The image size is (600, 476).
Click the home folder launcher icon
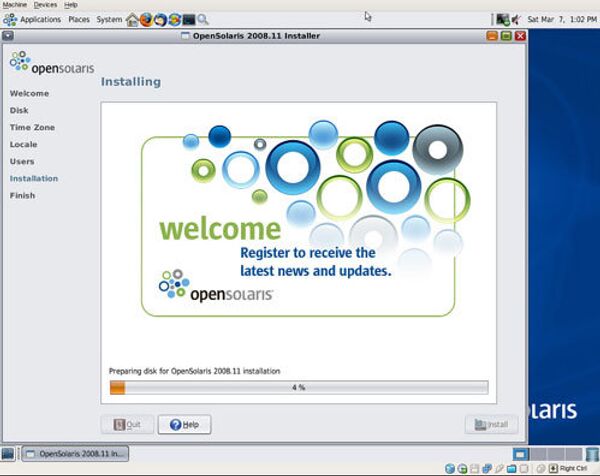pos(132,20)
